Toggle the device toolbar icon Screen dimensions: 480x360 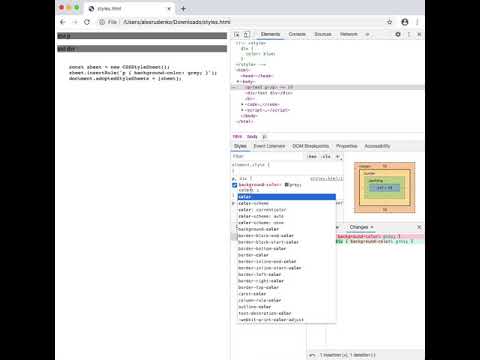tap(246, 34)
